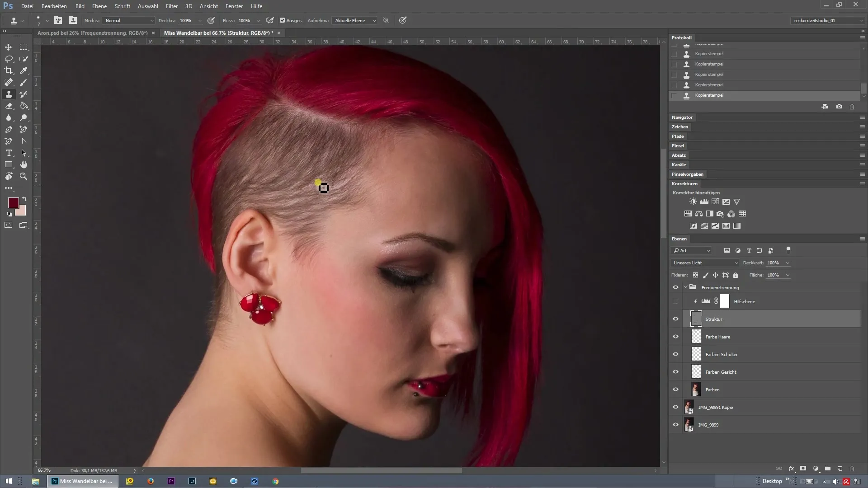Delete the selected layer with trash icon
This screenshot has width=868, height=488.
[x=852, y=469]
